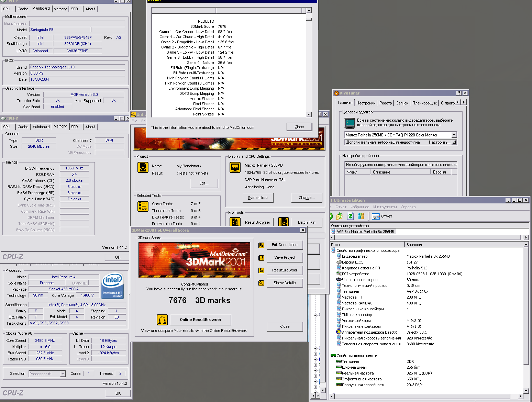Open the About tab in Memory CPU-Z window
Image resolution: width=532 pixels, height=402 pixels.
click(90, 127)
